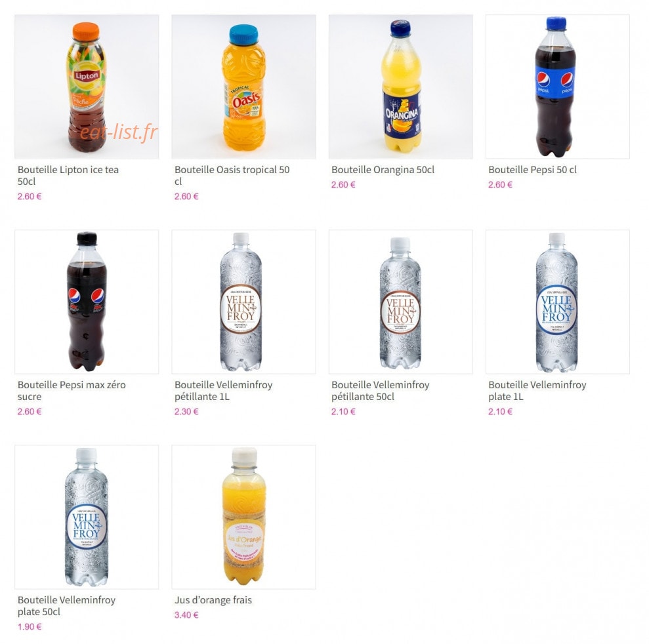Open the Bouteille Pepsi 50 cl title
Viewport: 649px width, 644px height.
click(x=532, y=170)
